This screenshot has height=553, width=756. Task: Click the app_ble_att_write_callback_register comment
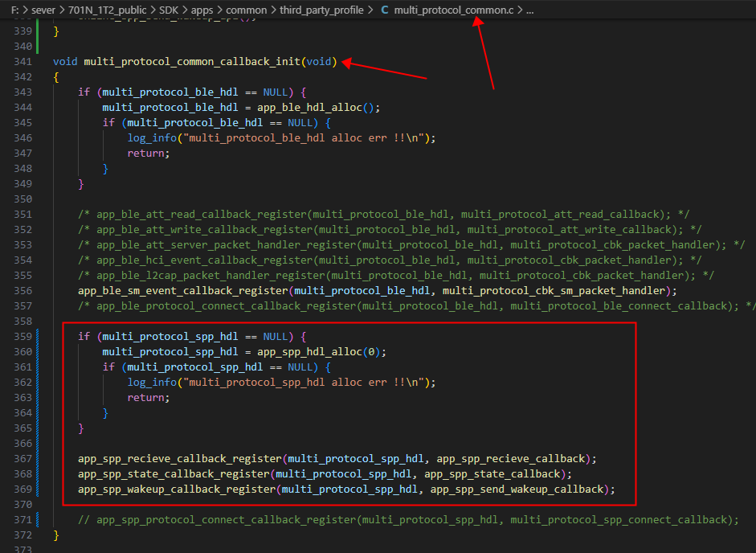pyautogui.click(x=390, y=230)
